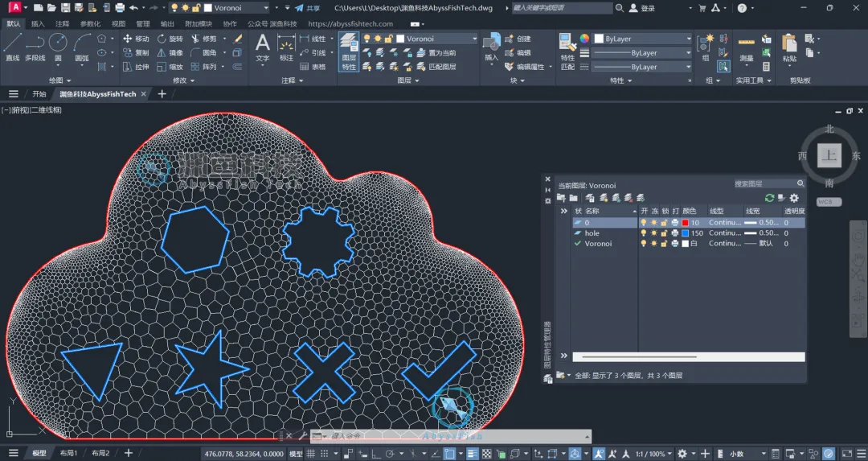The image size is (868, 461).
Task: Open the ByLayer color dropdown in Properties
Action: pos(689,39)
